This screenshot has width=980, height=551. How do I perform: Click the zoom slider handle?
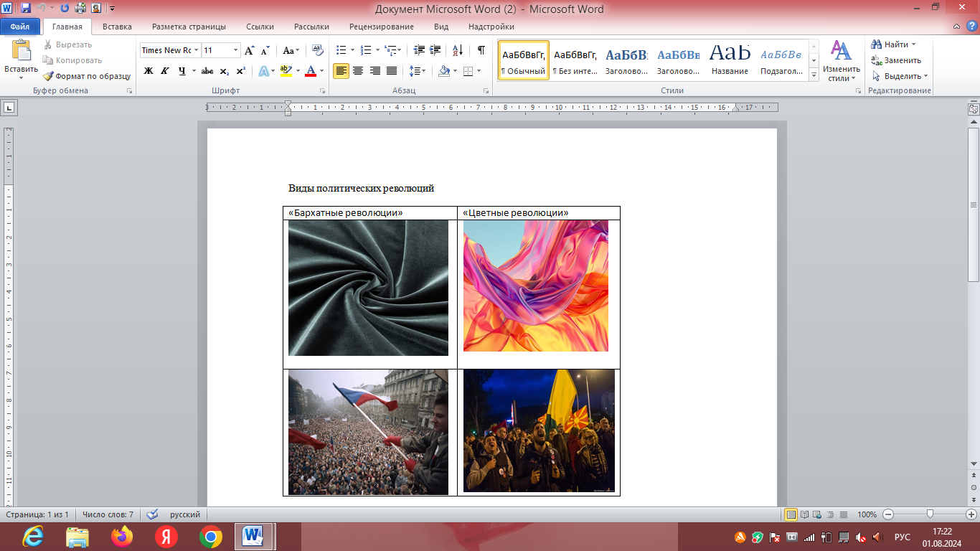click(x=930, y=514)
